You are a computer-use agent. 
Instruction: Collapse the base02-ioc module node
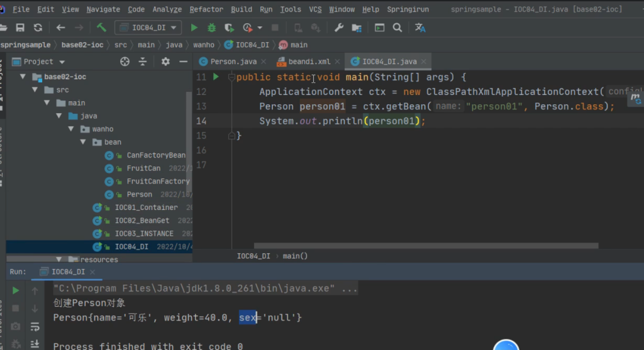tap(23, 77)
